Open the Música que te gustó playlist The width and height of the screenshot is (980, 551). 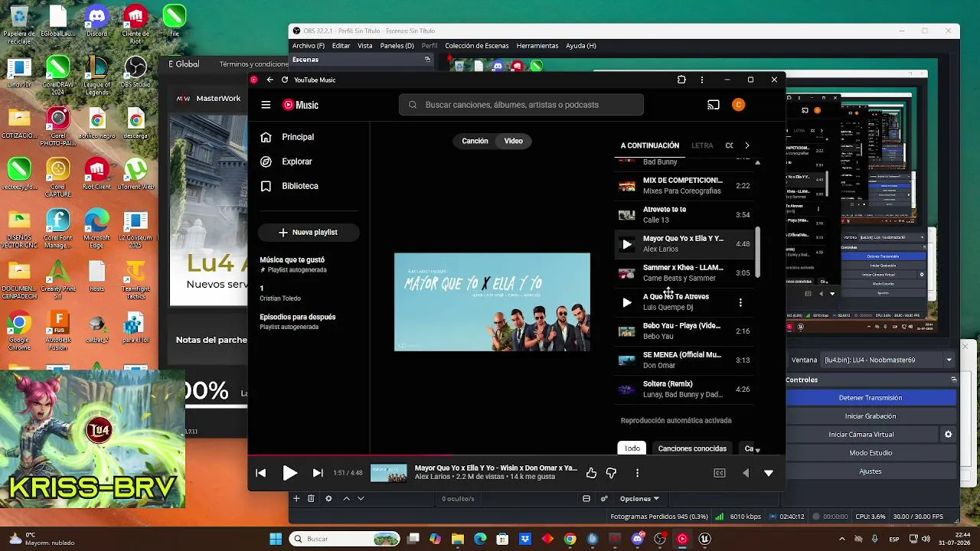coord(309,265)
